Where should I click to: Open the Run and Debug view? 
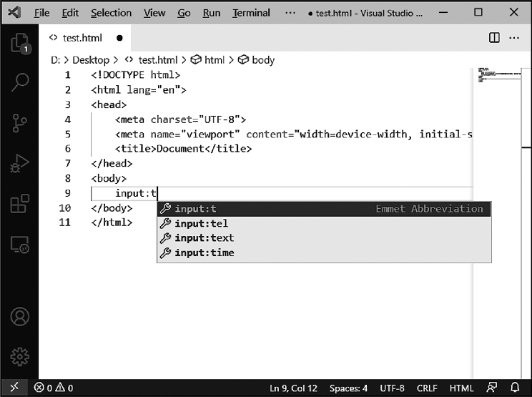tap(19, 164)
